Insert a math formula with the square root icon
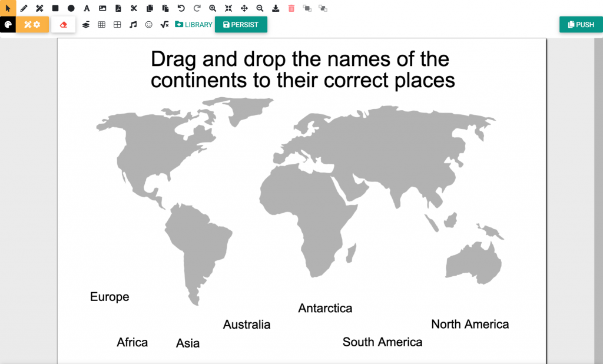 coord(165,25)
